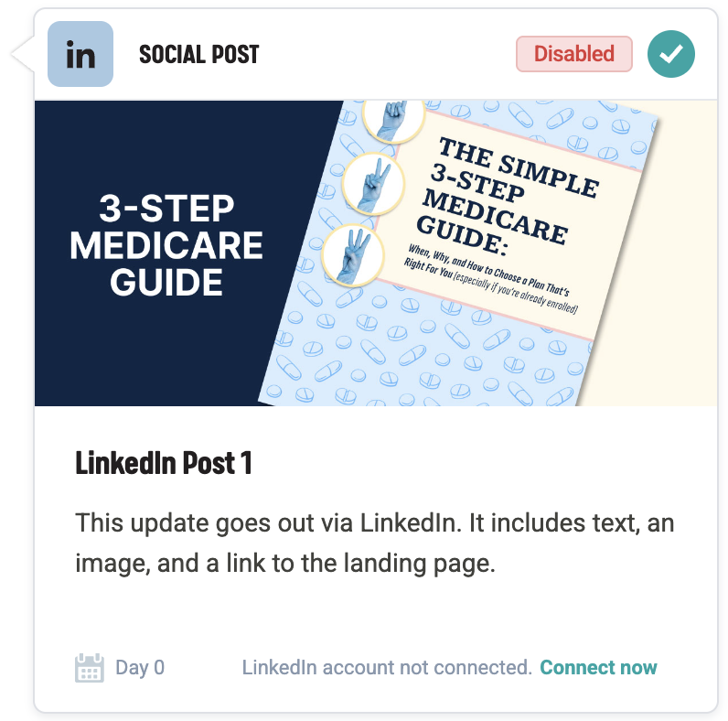Click the SOCIAL POST header label
Screen dimensions: 728x721
point(198,55)
